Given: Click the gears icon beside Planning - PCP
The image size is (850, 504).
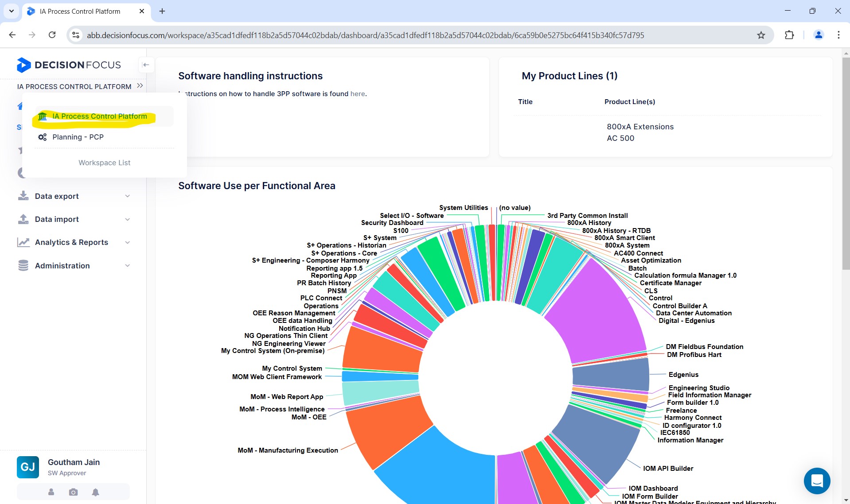Looking at the screenshot, I should (43, 137).
